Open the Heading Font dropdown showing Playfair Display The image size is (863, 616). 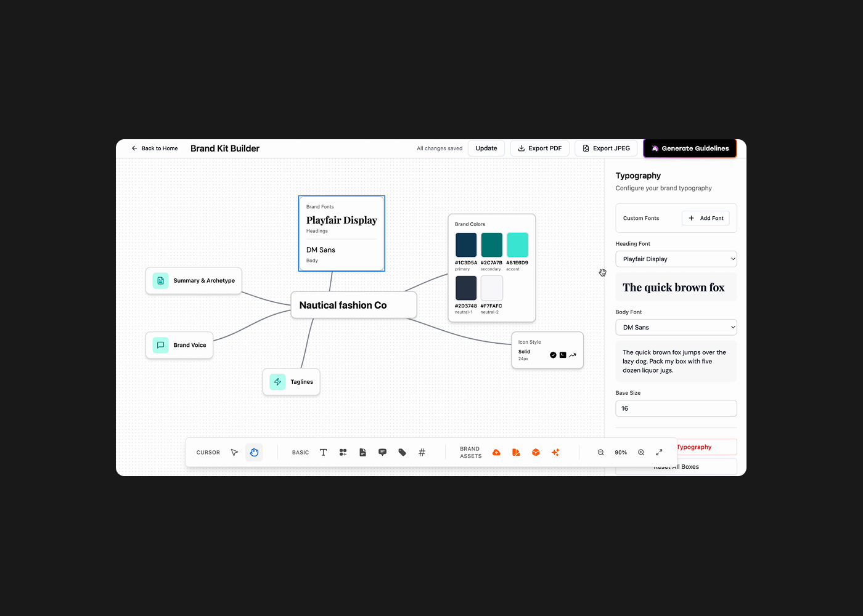tap(676, 259)
